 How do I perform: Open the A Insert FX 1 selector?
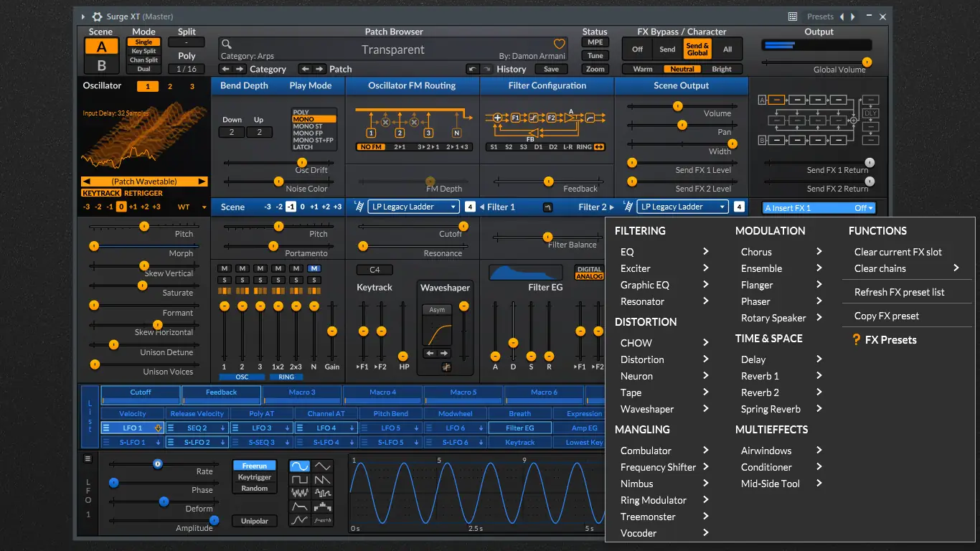click(819, 208)
